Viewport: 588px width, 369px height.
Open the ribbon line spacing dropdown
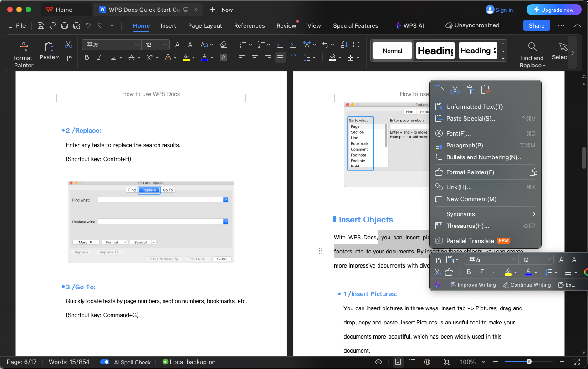click(314, 57)
